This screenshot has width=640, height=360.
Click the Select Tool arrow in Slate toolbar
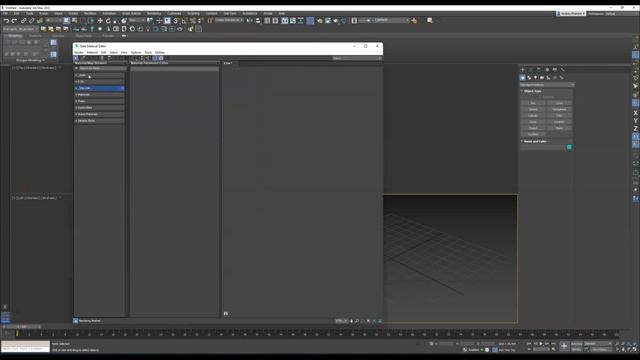coord(76,58)
